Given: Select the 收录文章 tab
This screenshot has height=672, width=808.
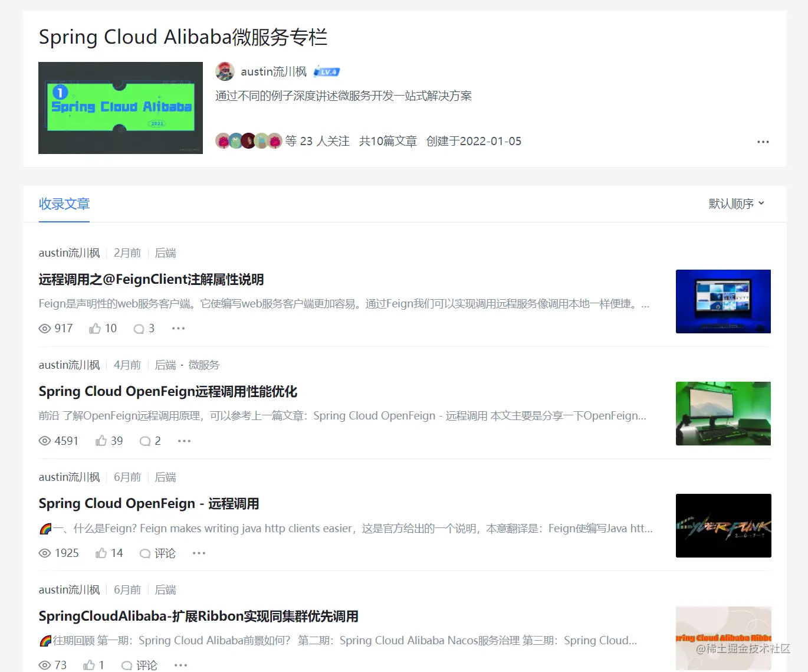Looking at the screenshot, I should pyautogui.click(x=64, y=204).
